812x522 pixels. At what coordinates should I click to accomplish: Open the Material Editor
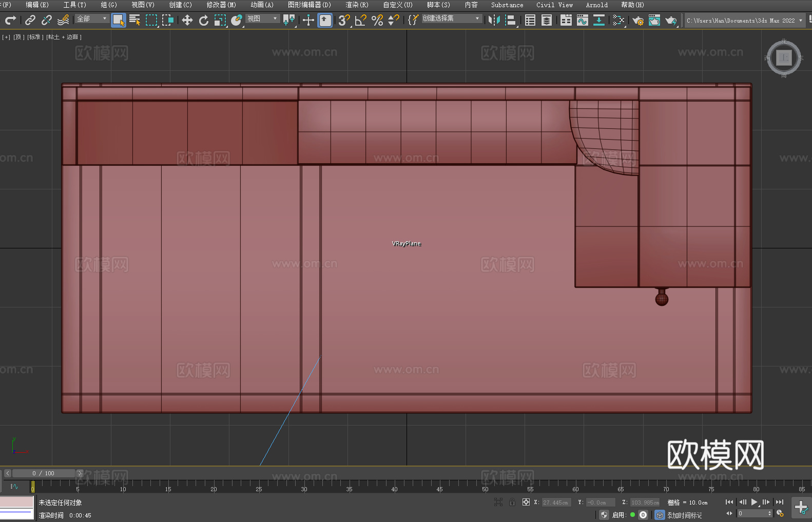(x=618, y=20)
